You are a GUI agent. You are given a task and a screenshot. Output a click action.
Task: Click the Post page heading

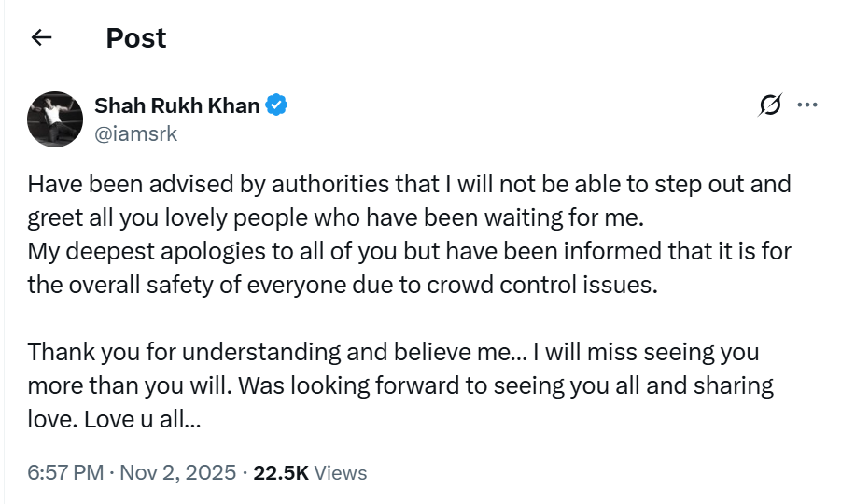click(x=136, y=38)
